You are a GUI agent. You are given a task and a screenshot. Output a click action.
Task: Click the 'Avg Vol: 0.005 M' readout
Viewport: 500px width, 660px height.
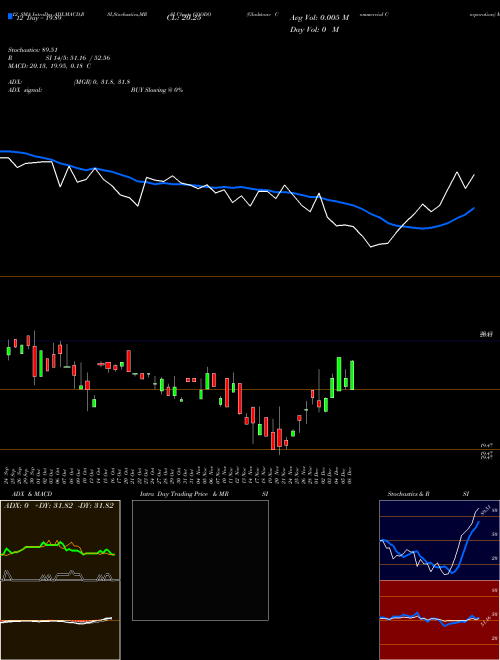pyautogui.click(x=319, y=18)
